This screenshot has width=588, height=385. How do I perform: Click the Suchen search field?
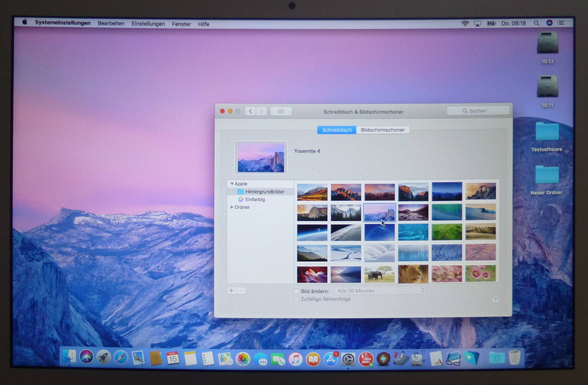478,111
